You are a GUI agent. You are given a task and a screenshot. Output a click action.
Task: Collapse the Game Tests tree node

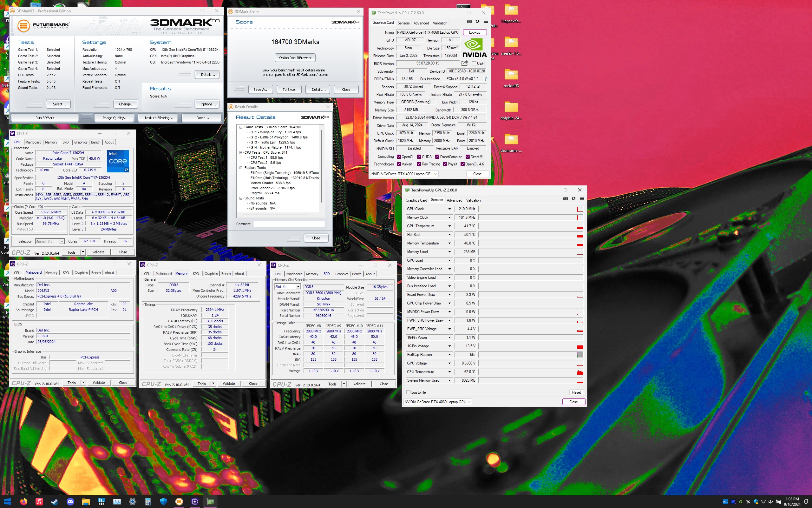(241, 127)
